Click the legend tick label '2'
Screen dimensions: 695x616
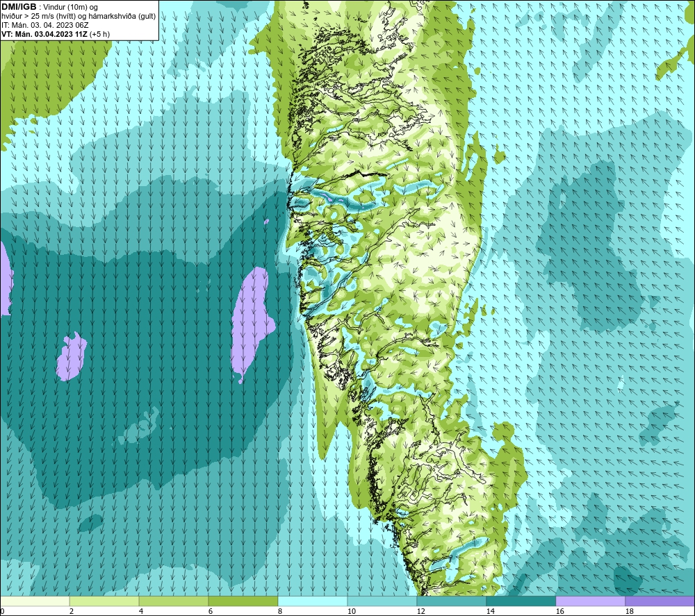(x=72, y=612)
